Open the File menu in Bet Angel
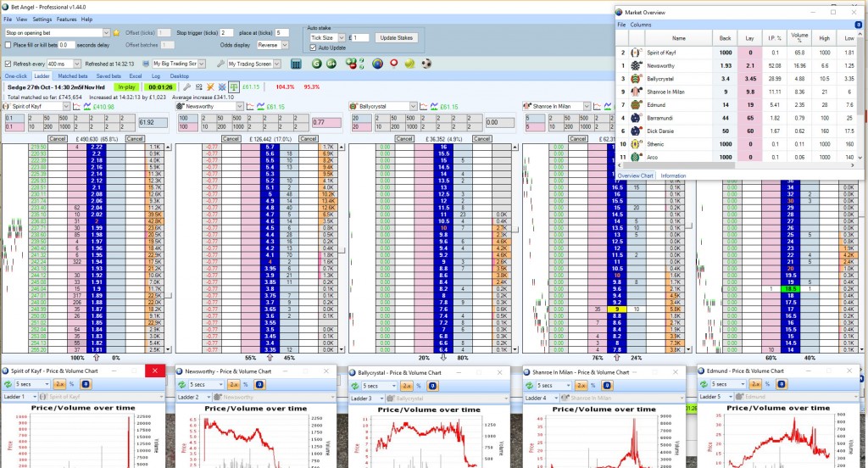Image resolution: width=868 pixels, height=468 pixels. tap(8, 19)
